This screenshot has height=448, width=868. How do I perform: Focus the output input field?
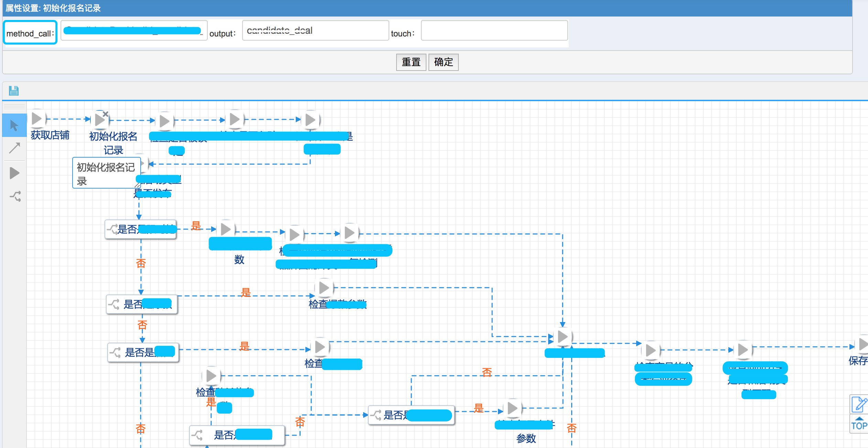(315, 31)
